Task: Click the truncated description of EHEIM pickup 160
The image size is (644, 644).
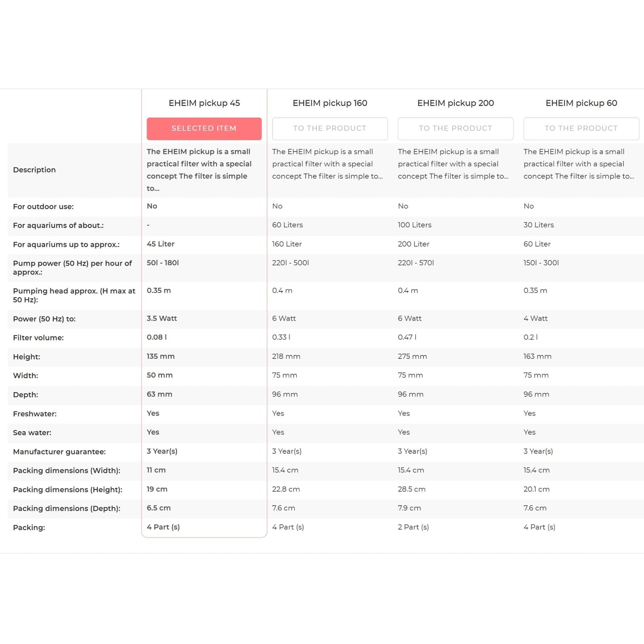Action: pyautogui.click(x=327, y=164)
